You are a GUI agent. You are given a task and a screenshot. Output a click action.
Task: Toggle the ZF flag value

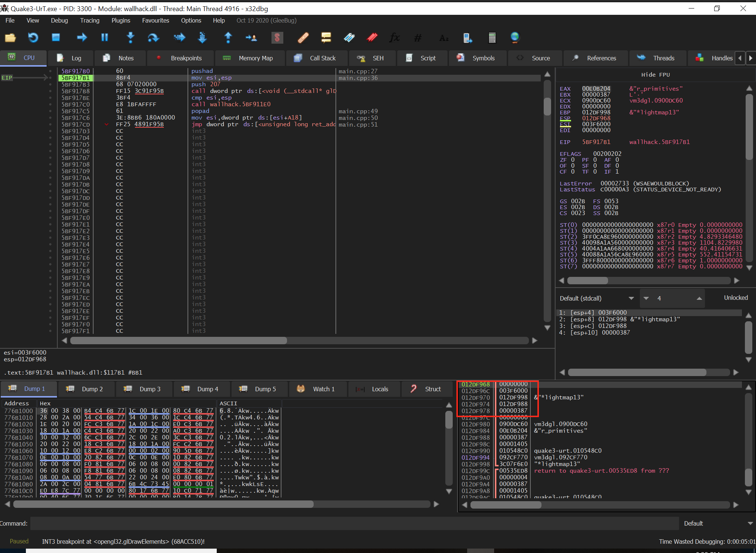click(573, 160)
